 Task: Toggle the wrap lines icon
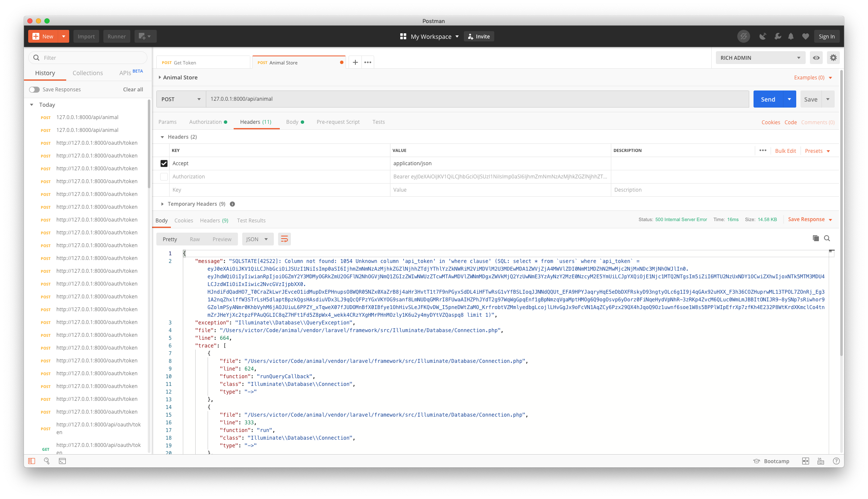point(284,239)
